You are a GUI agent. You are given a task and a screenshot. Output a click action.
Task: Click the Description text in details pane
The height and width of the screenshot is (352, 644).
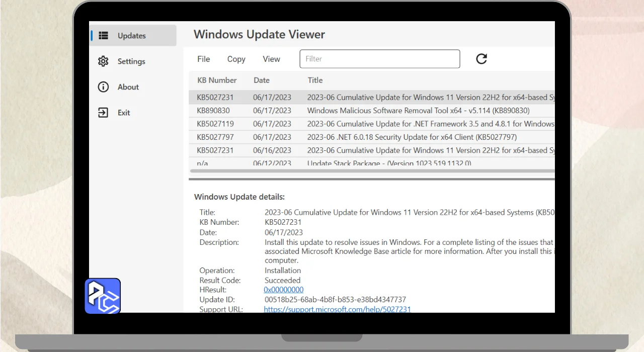[410, 251]
